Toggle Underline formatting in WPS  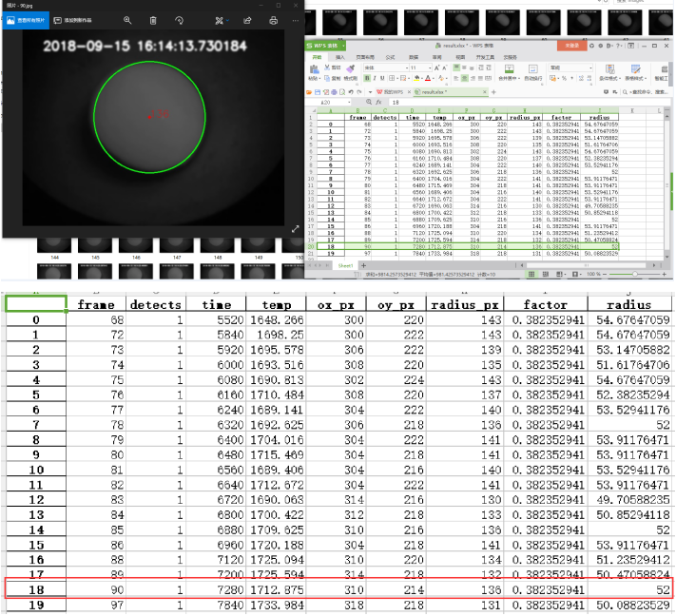(382, 78)
